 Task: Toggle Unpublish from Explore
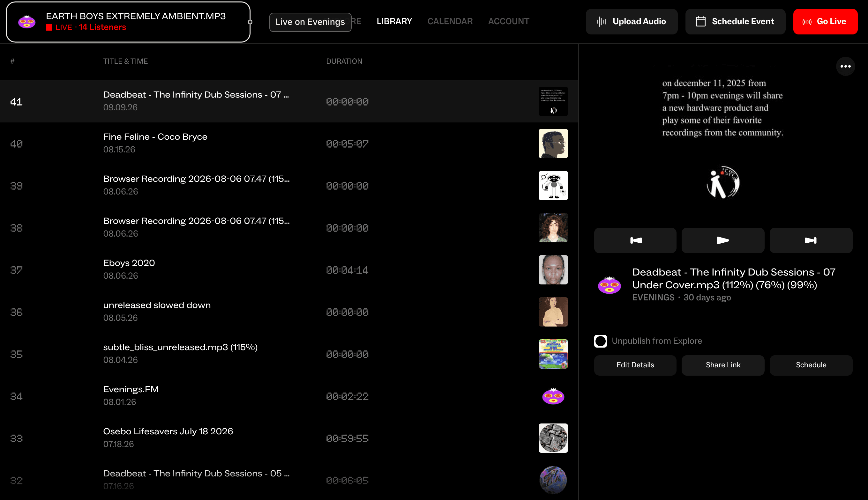pos(600,341)
